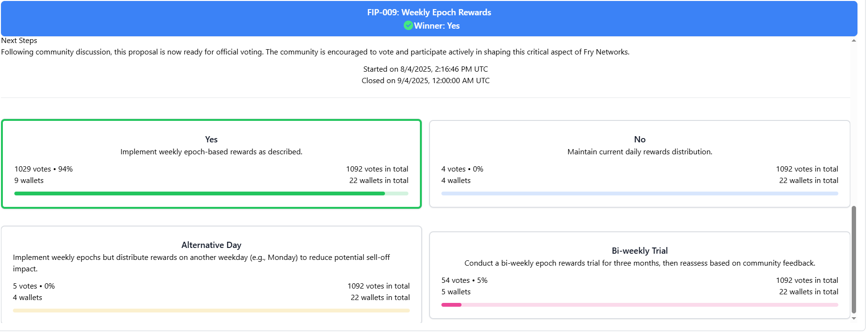Viewport: 868px width, 333px height.
Task: Click the Next Steps heading
Action: (x=19, y=41)
